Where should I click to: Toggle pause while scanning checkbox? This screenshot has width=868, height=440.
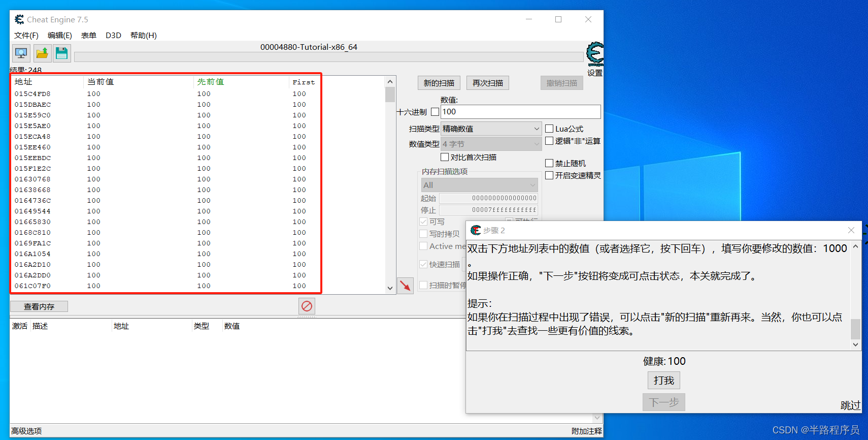pos(423,285)
